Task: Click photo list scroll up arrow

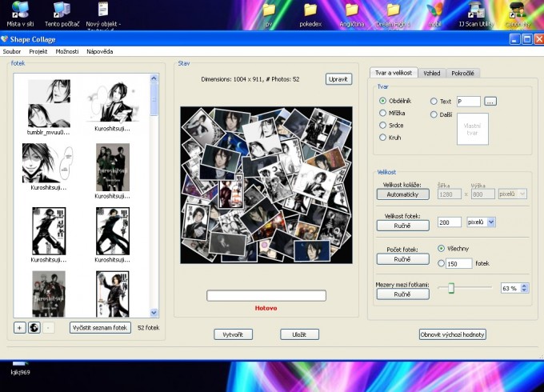Action: 154,78
